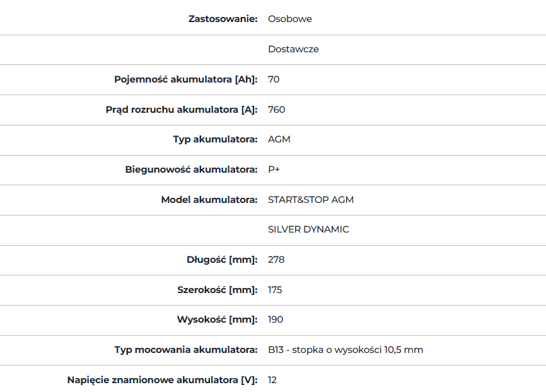Click the SILVER DYNAMIC model value
The width and height of the screenshot is (546, 392).
coord(308,229)
